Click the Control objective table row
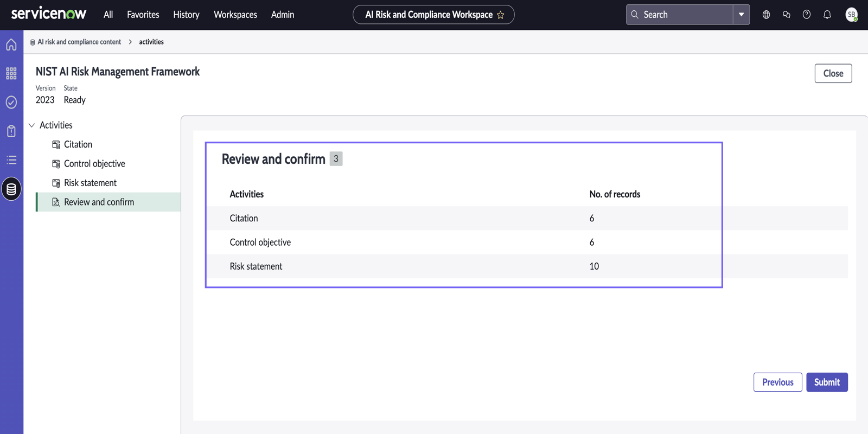 point(527,242)
